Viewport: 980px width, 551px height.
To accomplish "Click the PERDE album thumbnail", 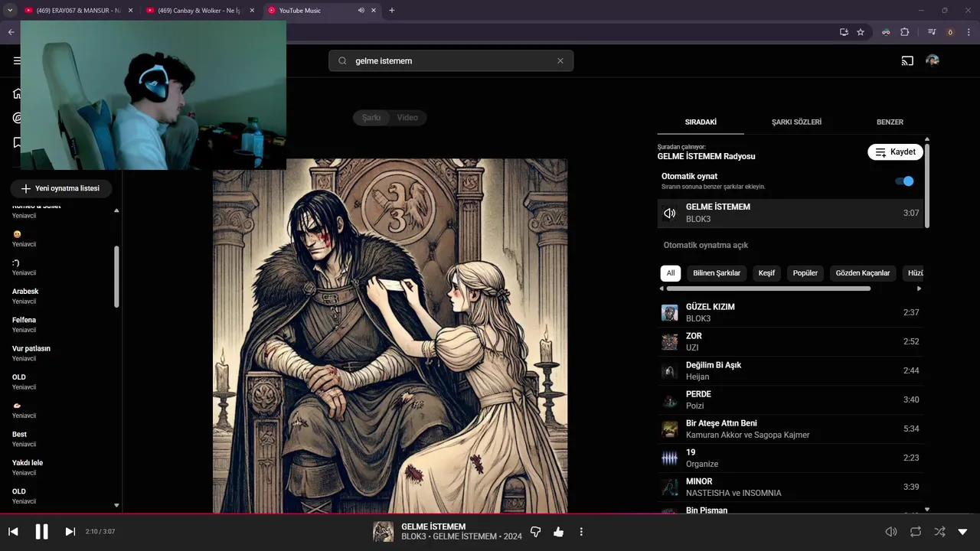I will click(670, 399).
